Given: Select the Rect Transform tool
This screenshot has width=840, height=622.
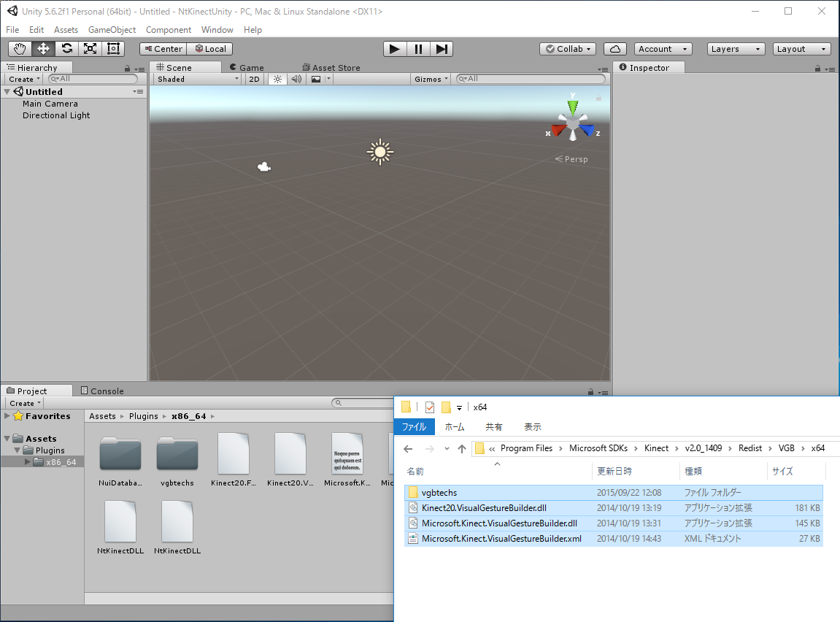Looking at the screenshot, I should click(x=113, y=49).
